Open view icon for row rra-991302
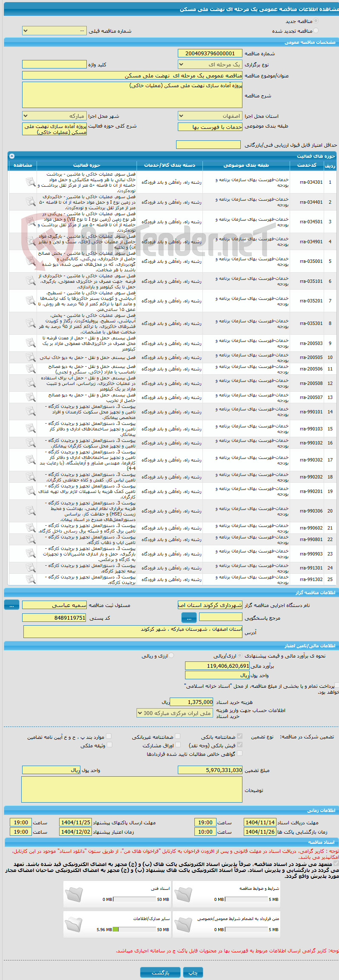The width and height of the screenshot is (339, 980). tap(30, 579)
